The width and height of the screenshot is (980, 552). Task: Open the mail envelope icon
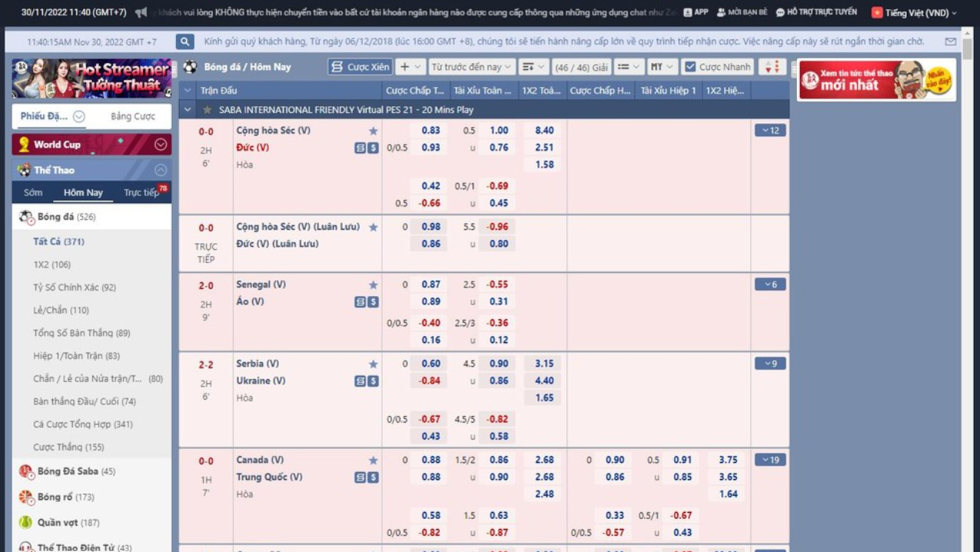pos(951,42)
